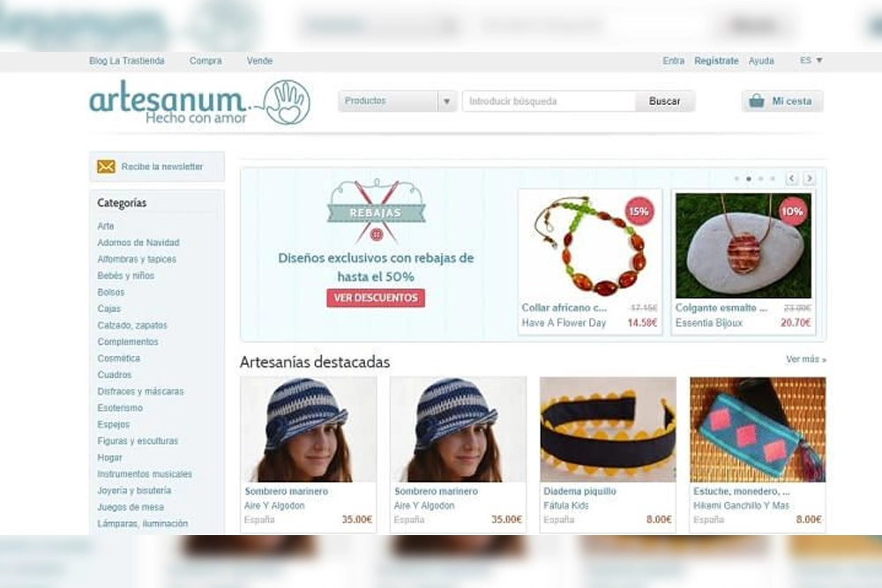Open the Productos category combo box
This screenshot has height=588, width=882.
[398, 101]
